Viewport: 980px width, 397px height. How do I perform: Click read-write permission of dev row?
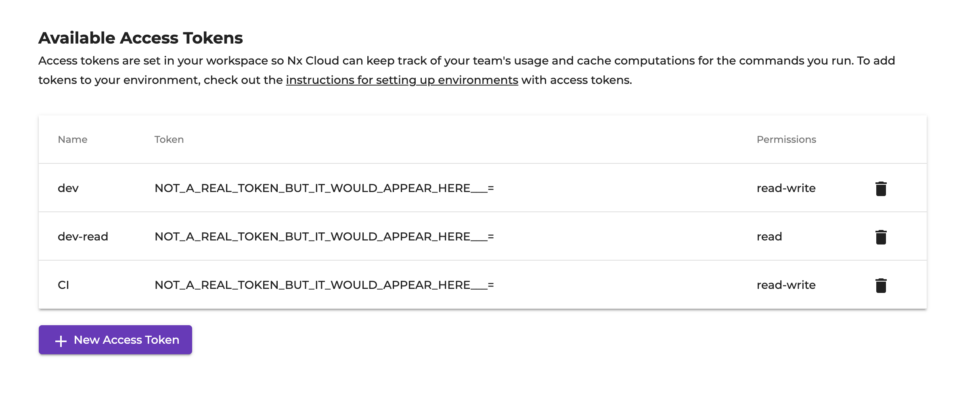pos(786,188)
